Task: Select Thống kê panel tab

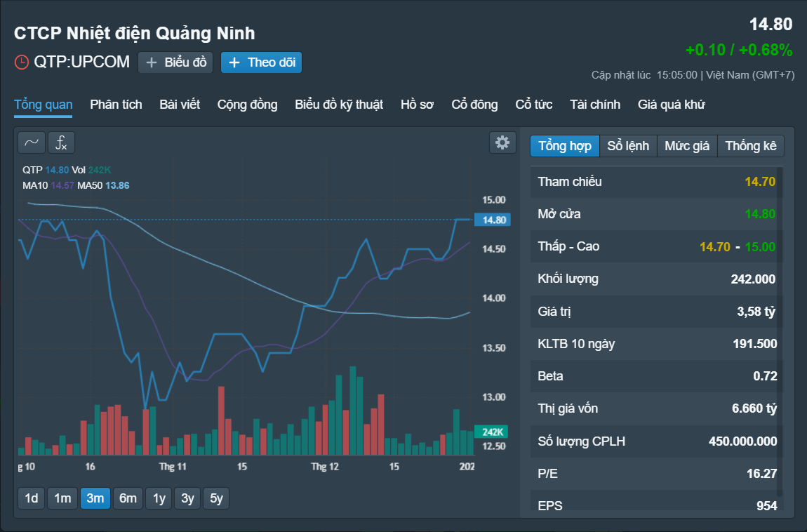Action: coord(750,146)
